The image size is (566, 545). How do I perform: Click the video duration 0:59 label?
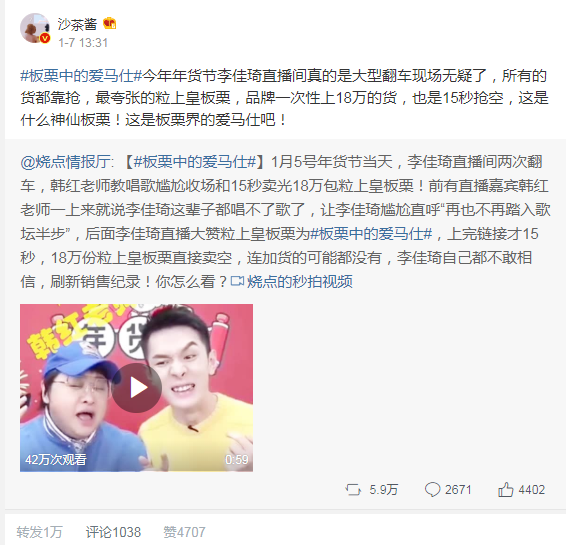(x=237, y=459)
